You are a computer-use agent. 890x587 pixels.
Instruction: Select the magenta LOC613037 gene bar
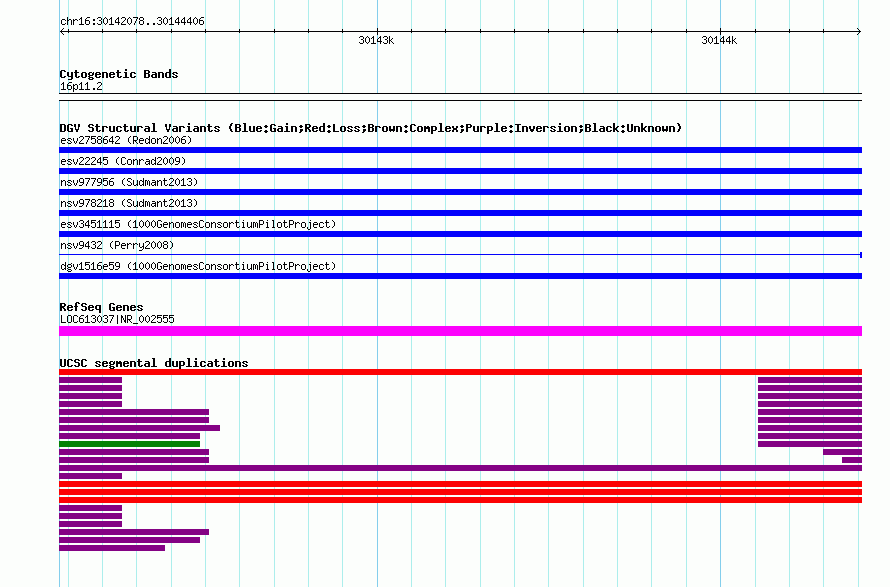click(460, 331)
